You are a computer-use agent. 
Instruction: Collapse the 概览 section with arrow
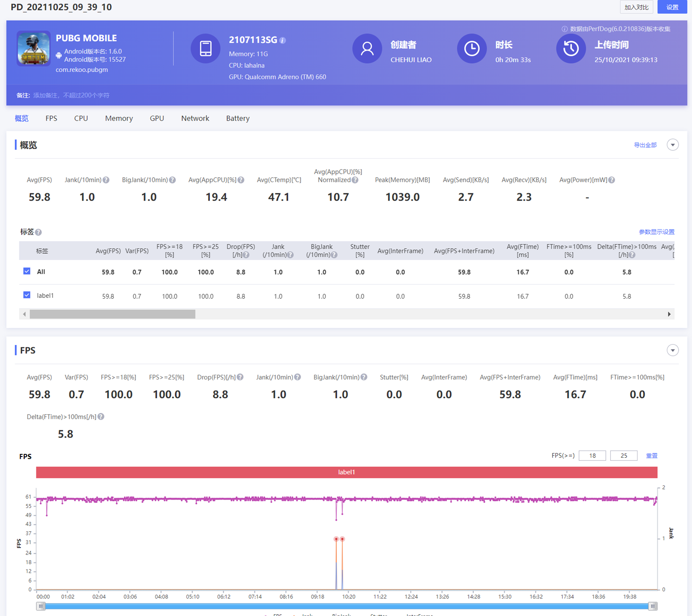click(672, 145)
